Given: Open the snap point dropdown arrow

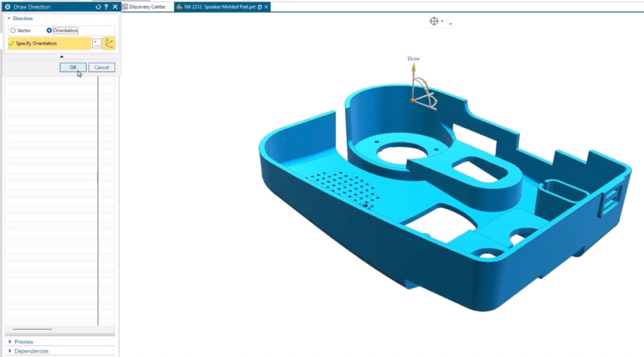Looking at the screenshot, I should (443, 21).
